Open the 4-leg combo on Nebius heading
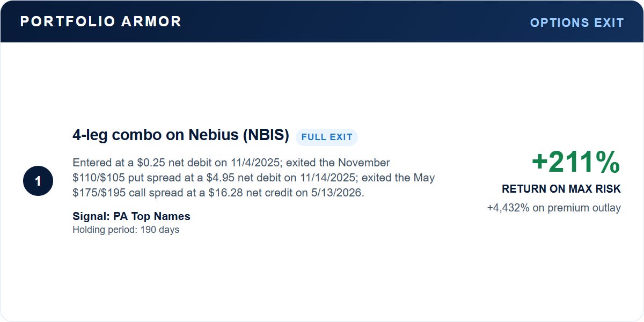Viewport: 644px width, 322px height. (181, 135)
